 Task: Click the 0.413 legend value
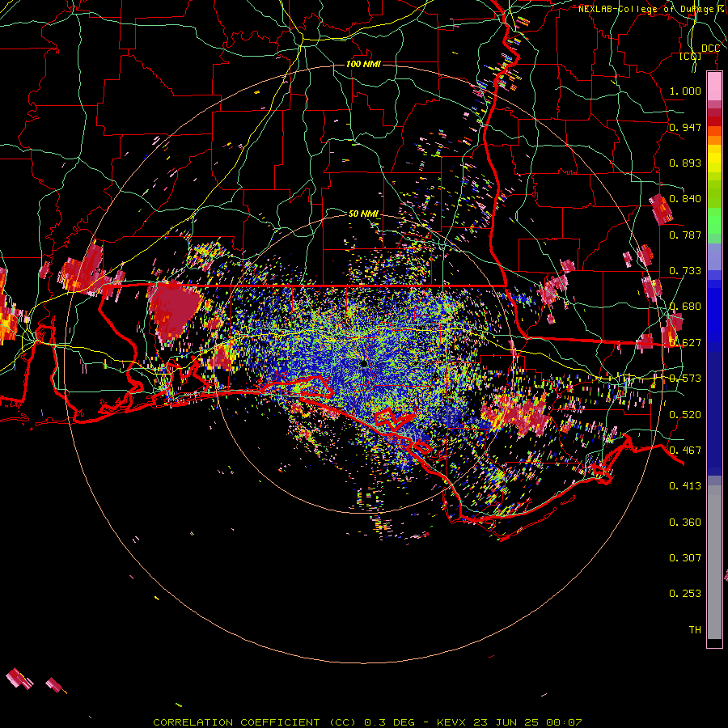coord(685,486)
